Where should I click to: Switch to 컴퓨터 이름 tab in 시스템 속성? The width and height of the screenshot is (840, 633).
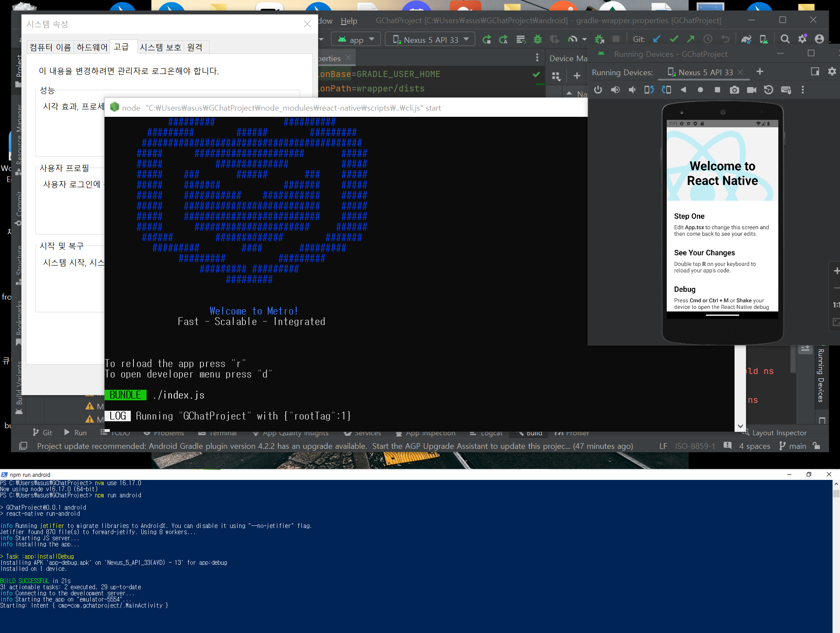click(x=50, y=47)
